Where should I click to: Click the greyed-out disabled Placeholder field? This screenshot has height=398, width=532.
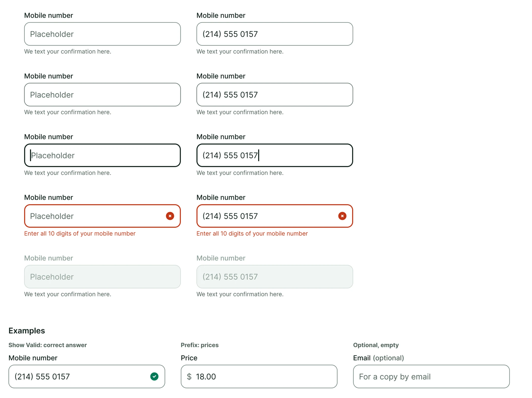coord(102,276)
